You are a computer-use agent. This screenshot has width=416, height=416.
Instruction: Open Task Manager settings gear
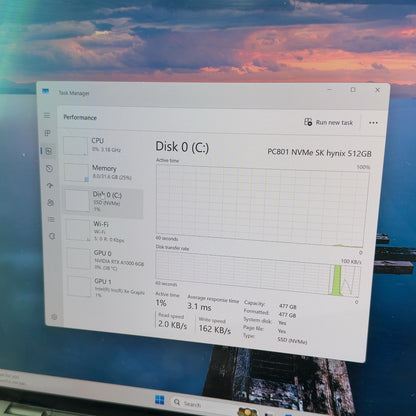54,317
